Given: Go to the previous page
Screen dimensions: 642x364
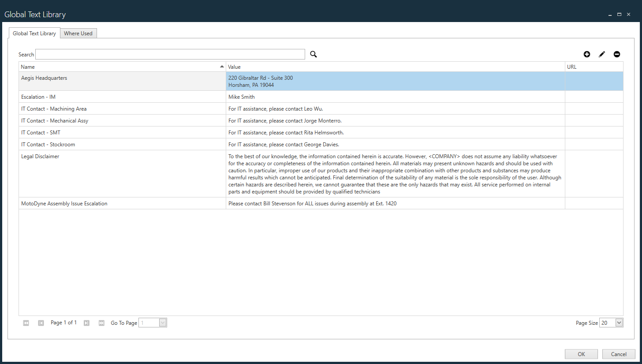Looking at the screenshot, I should pos(41,323).
